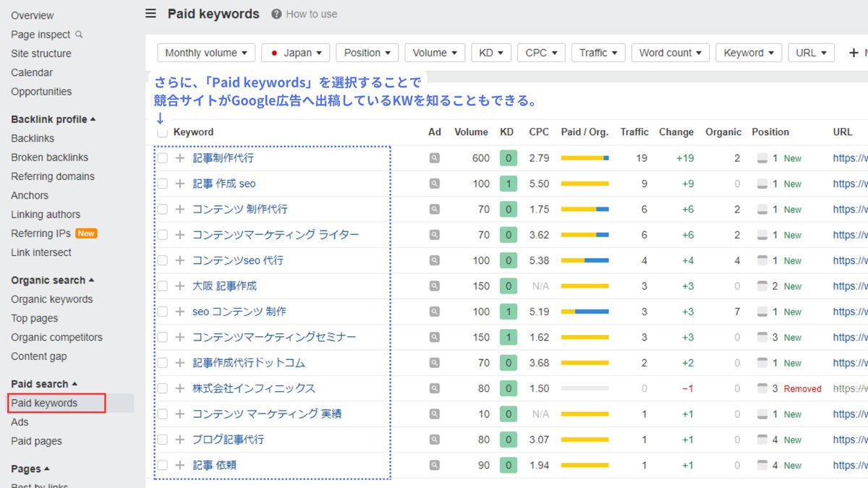
Task: Open the ad preview icon for コンテンツ マーケティング 実績
Action: point(434,414)
